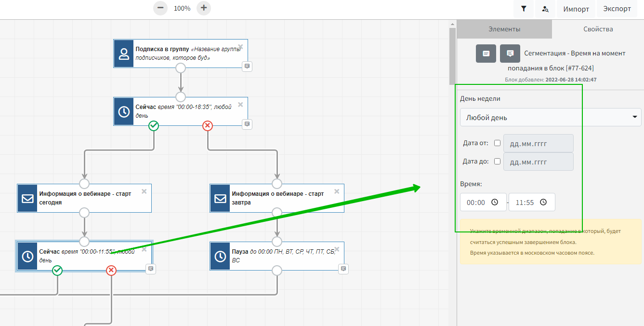Click green checkmark output of "00:00-18:35" block
Screen dimensions: 644x326
[154, 126]
